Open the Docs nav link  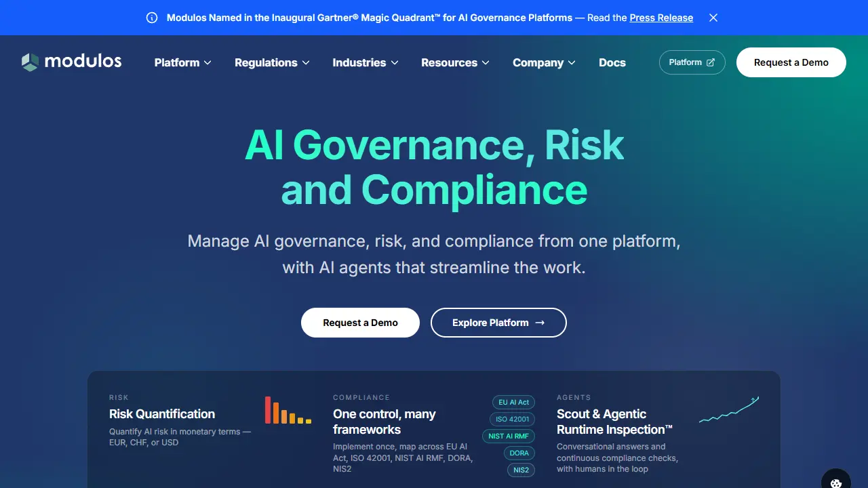click(612, 62)
